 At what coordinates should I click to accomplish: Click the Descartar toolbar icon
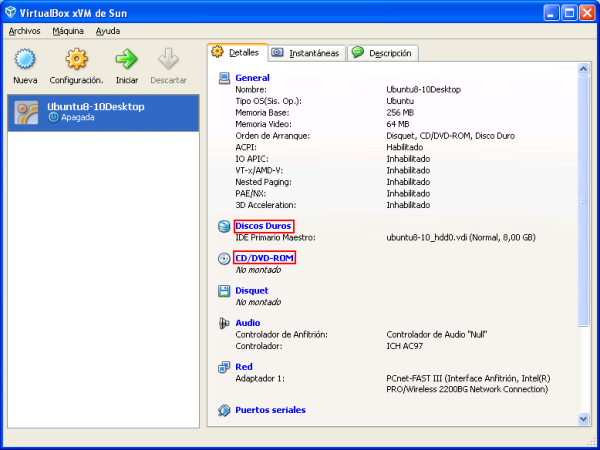(168, 60)
